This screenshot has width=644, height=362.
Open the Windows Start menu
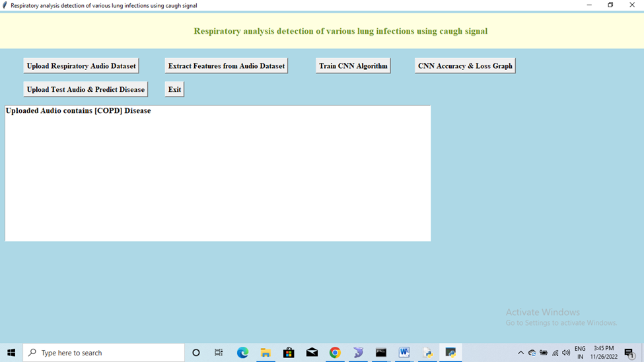click(11, 353)
